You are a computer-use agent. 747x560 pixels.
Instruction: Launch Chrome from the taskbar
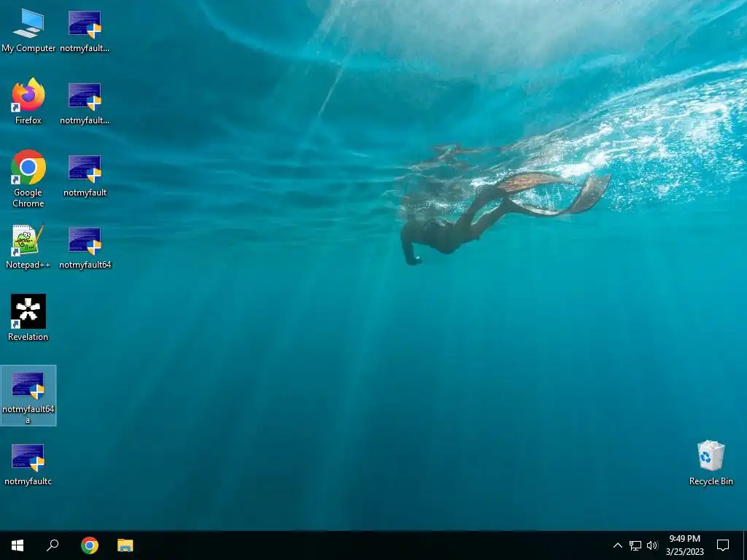[x=90, y=545]
